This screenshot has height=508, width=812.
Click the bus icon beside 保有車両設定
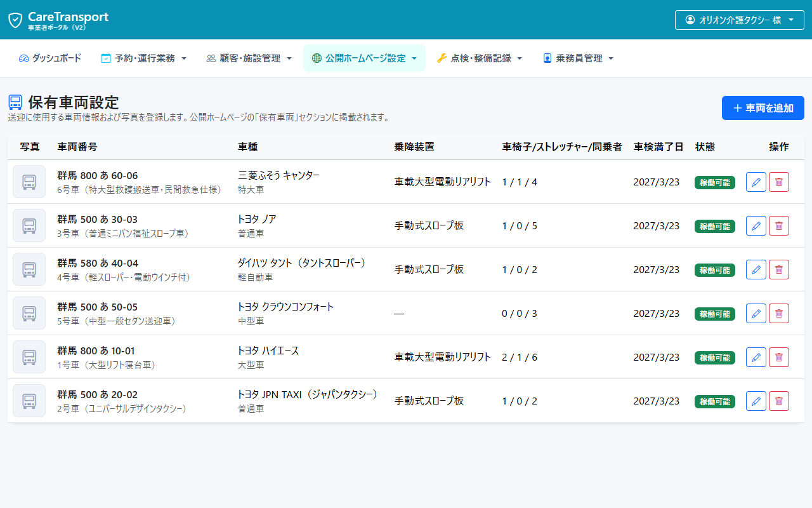coord(15,102)
